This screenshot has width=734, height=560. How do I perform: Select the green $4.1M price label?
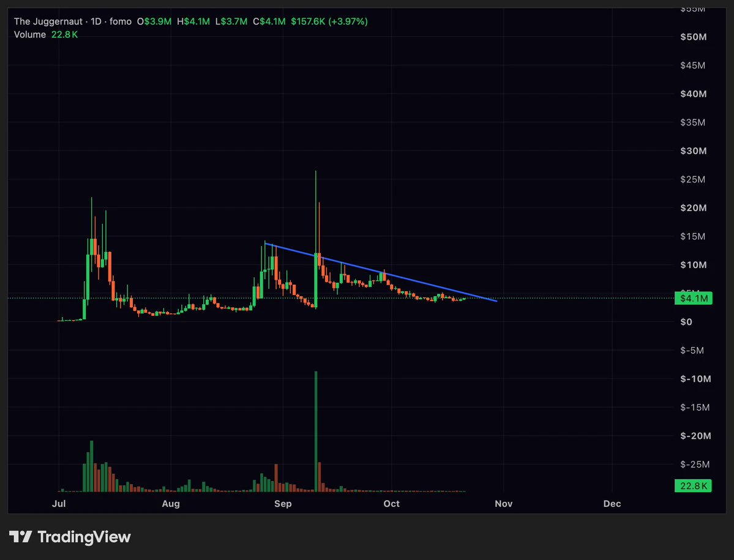click(693, 298)
